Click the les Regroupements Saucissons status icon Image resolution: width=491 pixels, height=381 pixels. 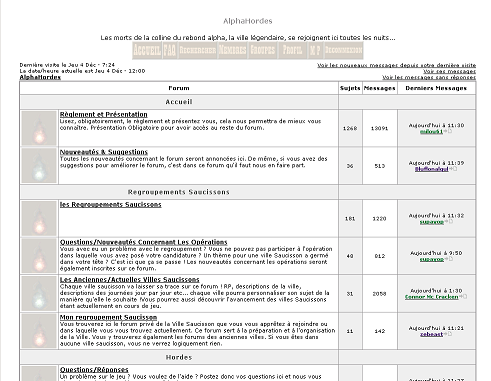(39, 218)
